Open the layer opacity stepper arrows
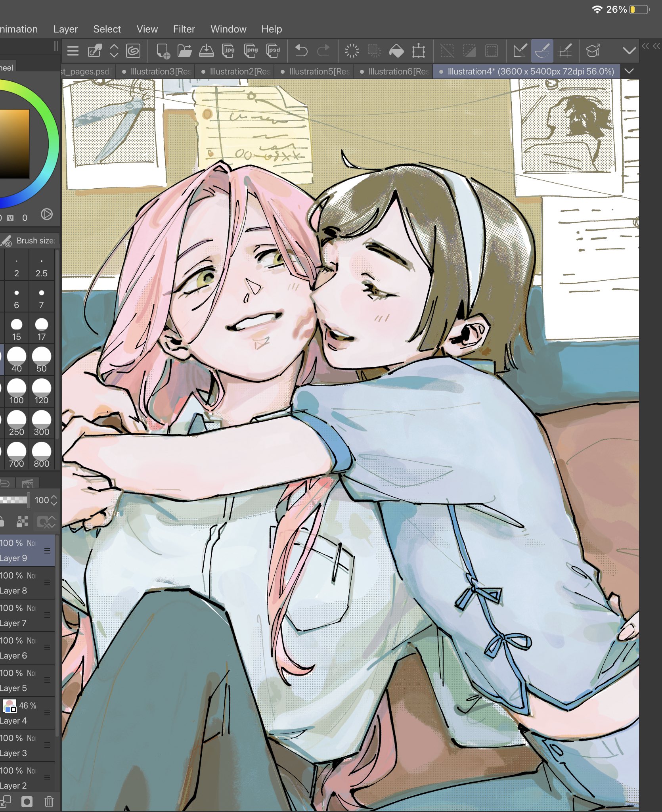The width and height of the screenshot is (662, 812). click(54, 500)
